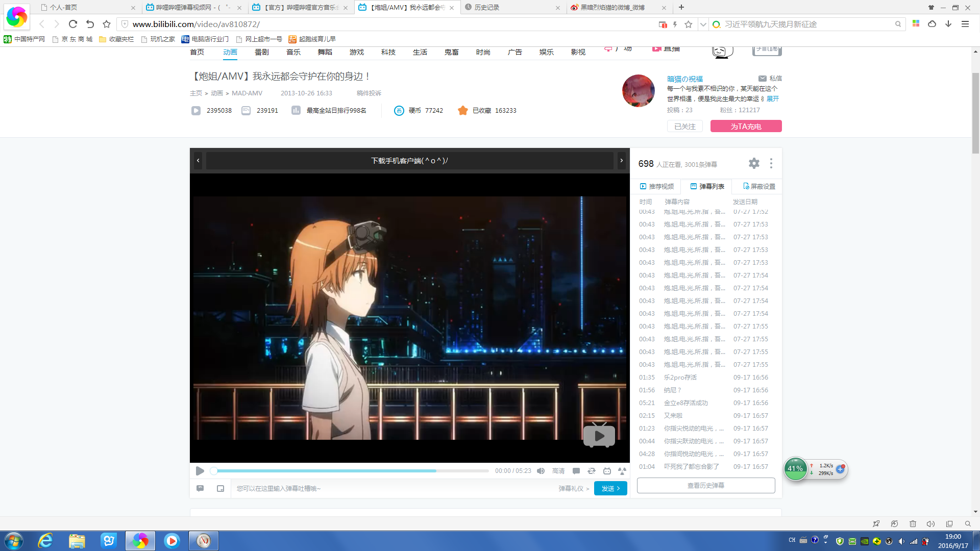Click the favorite star icon near 已收藏
The image size is (980, 551).
(x=463, y=110)
